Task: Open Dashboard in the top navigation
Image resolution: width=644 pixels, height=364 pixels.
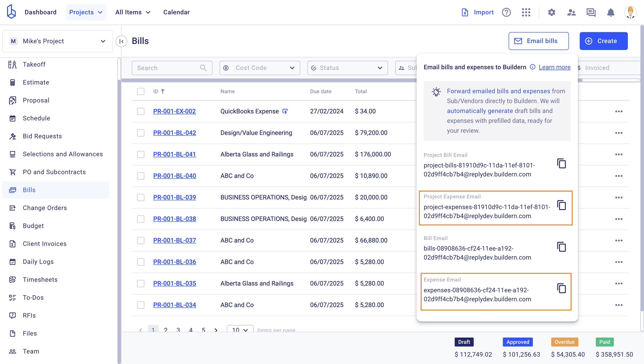Action: click(x=41, y=12)
